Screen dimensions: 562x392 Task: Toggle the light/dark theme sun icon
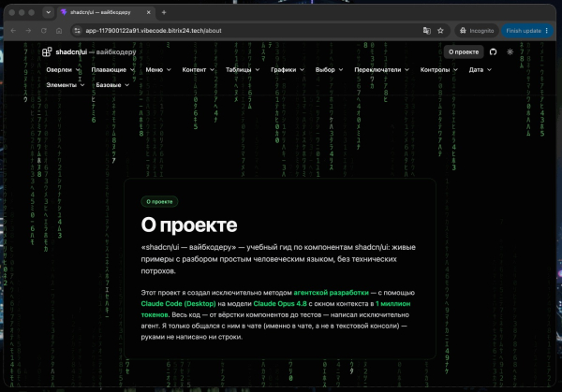point(510,51)
